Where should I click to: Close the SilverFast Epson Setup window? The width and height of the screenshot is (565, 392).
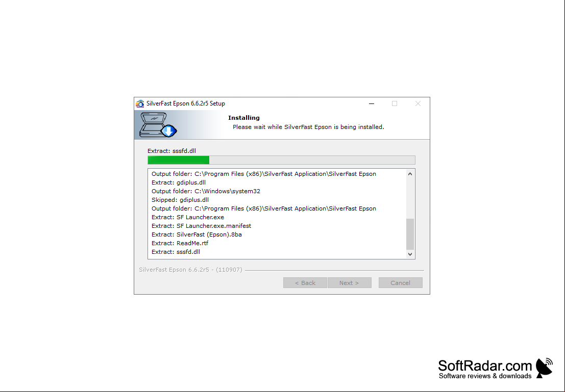(x=418, y=103)
